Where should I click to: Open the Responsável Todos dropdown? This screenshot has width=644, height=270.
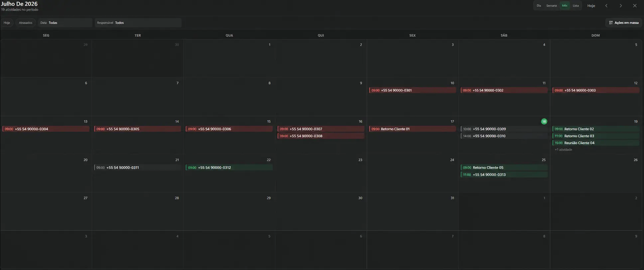pos(138,23)
